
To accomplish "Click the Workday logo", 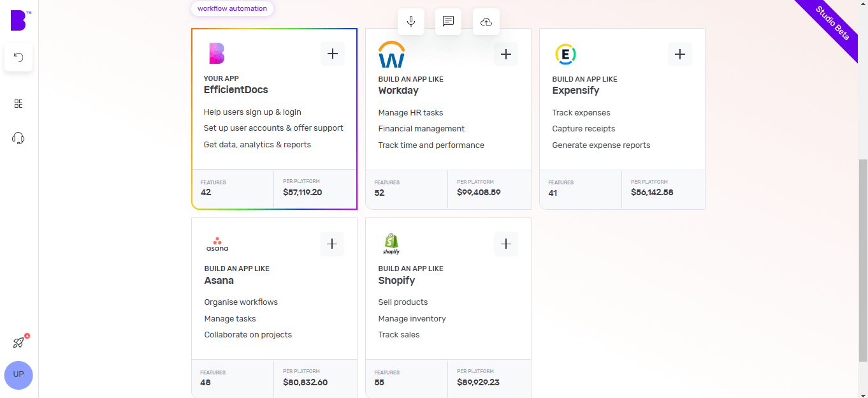I will tap(391, 55).
